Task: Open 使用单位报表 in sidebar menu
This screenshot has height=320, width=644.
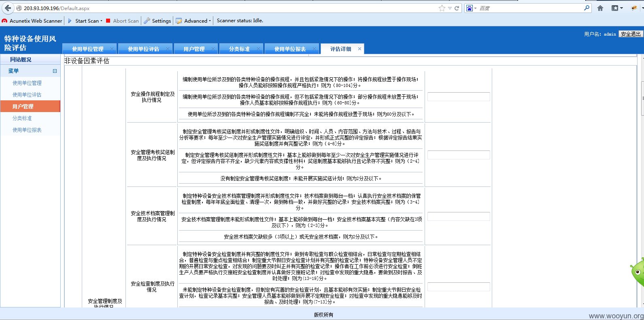Action: click(x=27, y=130)
